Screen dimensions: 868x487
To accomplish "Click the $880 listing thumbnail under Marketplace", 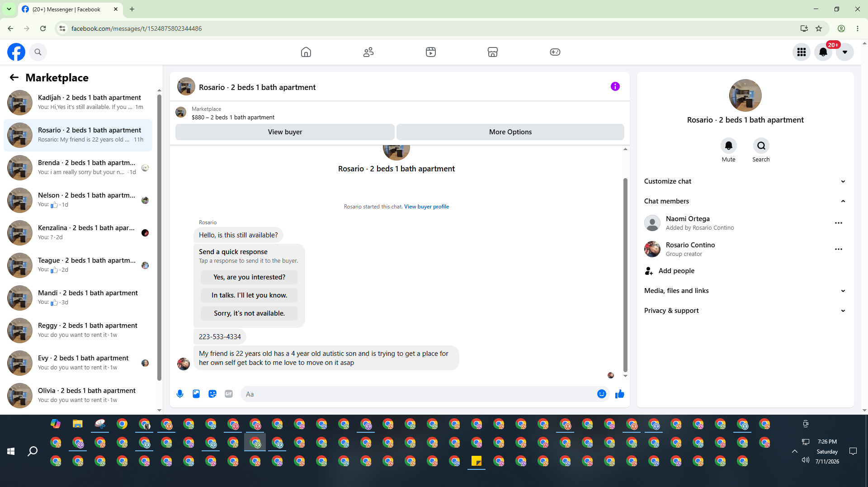I will [181, 113].
